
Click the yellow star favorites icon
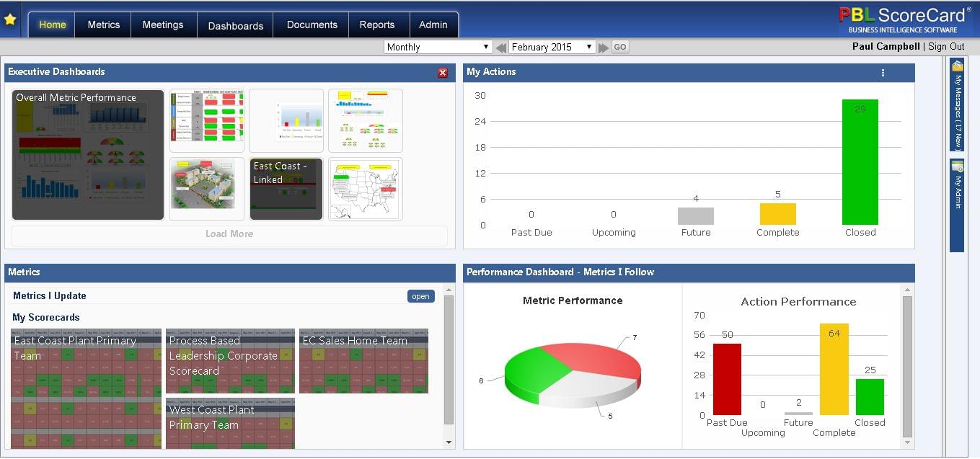[10, 19]
